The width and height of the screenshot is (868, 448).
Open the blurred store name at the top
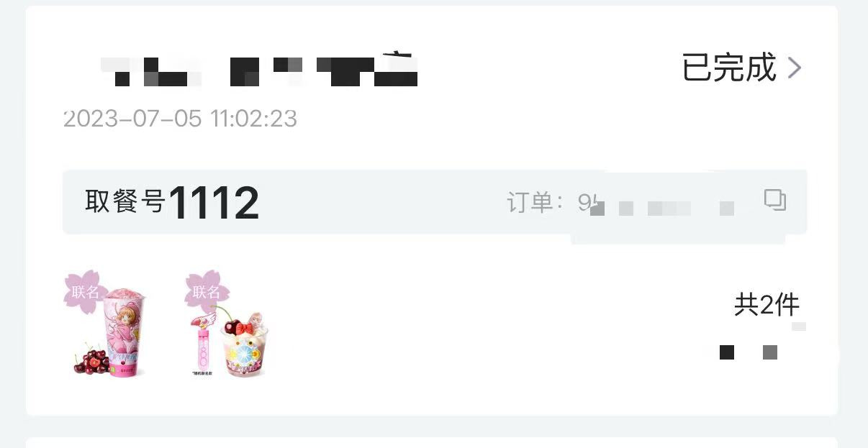pyautogui.click(x=259, y=70)
